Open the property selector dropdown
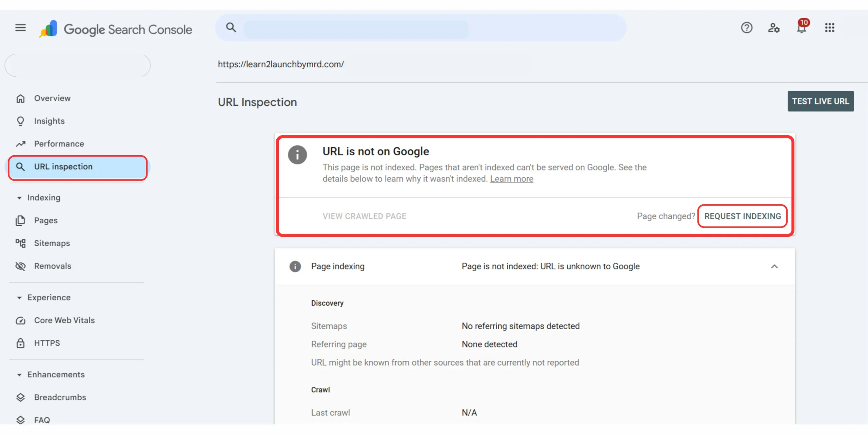This screenshot has height=434, width=868. (78, 65)
